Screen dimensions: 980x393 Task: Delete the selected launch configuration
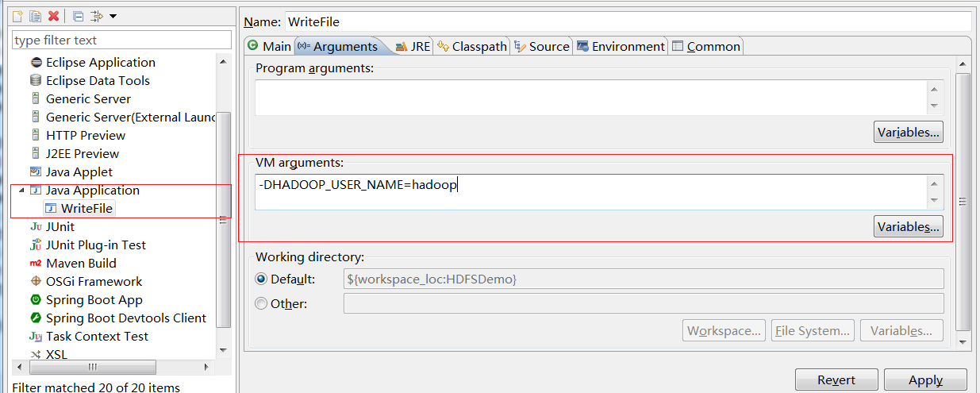[53, 16]
